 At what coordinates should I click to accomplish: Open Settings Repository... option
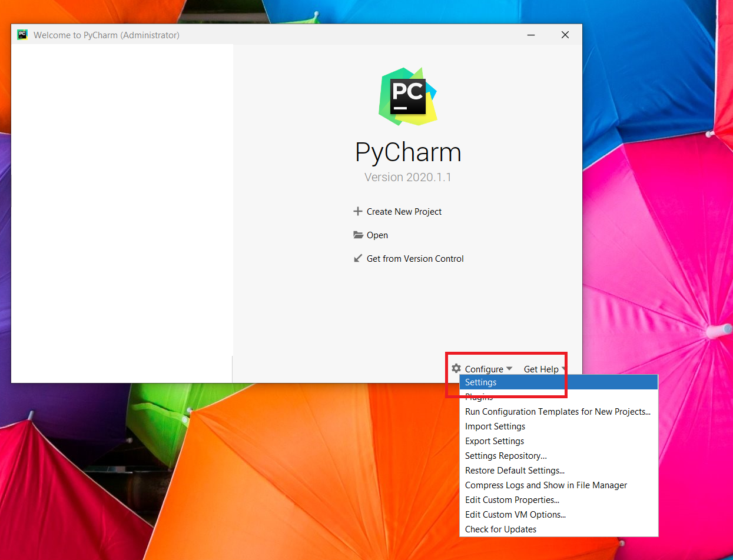point(506,456)
